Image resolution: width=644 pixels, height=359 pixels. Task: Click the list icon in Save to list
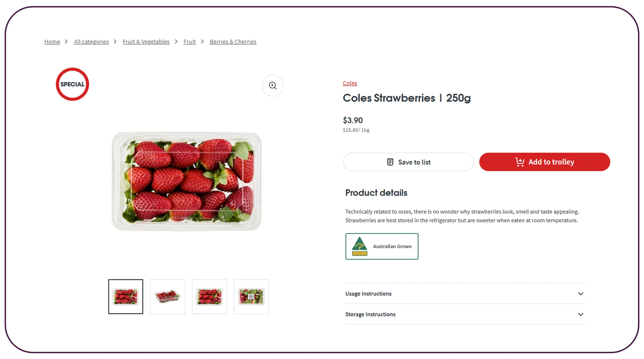coord(390,162)
